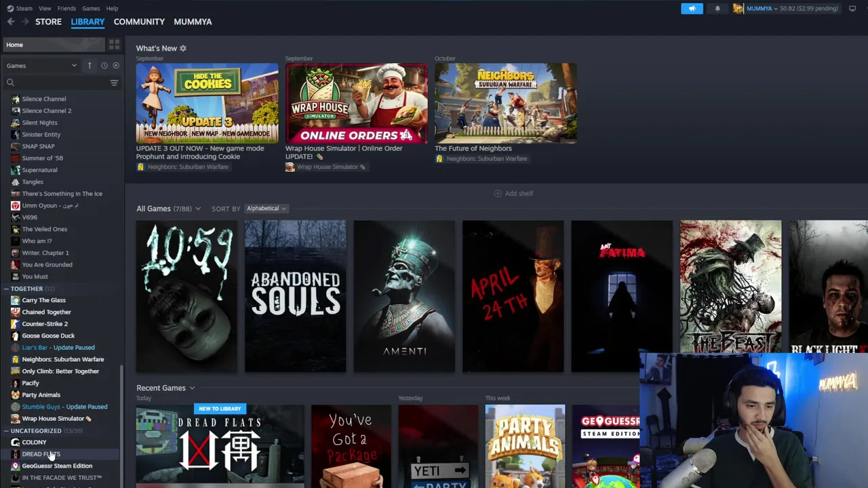This screenshot has width=868, height=488.
Task: Click the Pacify game icon
Action: click(15, 383)
